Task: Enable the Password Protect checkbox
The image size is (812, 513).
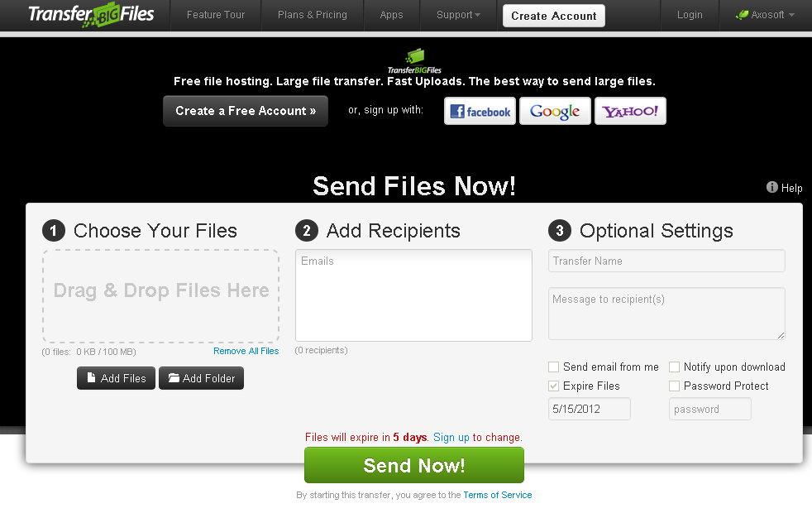Action: coord(674,386)
